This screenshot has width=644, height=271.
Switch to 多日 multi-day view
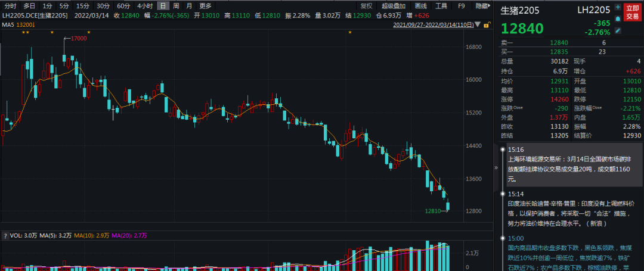point(29,6)
